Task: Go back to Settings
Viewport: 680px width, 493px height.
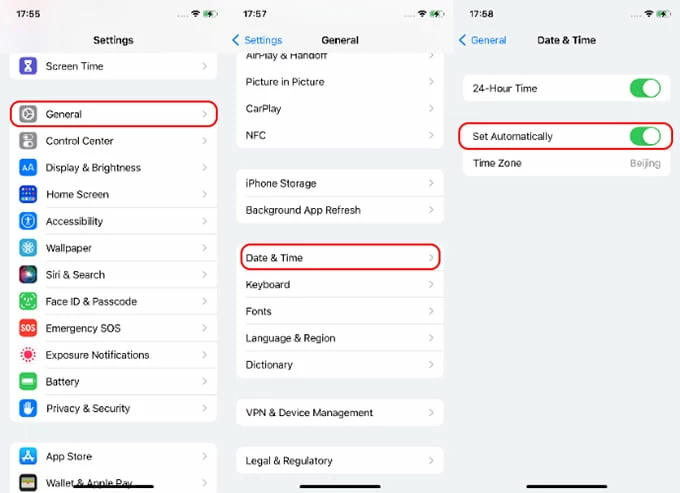Action: [257, 40]
